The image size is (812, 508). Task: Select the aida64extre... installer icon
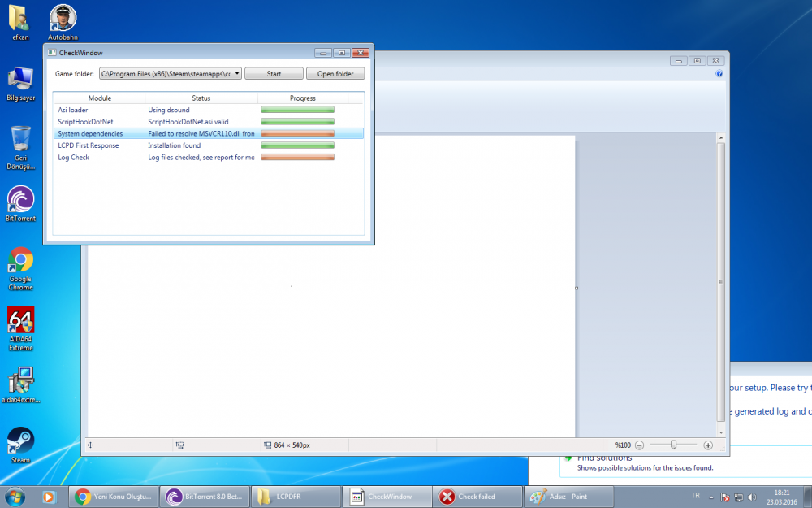point(21,384)
